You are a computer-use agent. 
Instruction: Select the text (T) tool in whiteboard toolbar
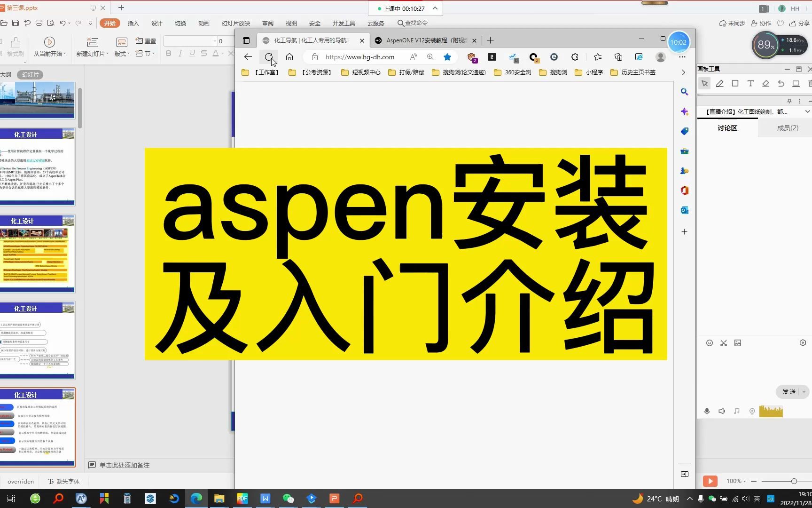(x=750, y=83)
